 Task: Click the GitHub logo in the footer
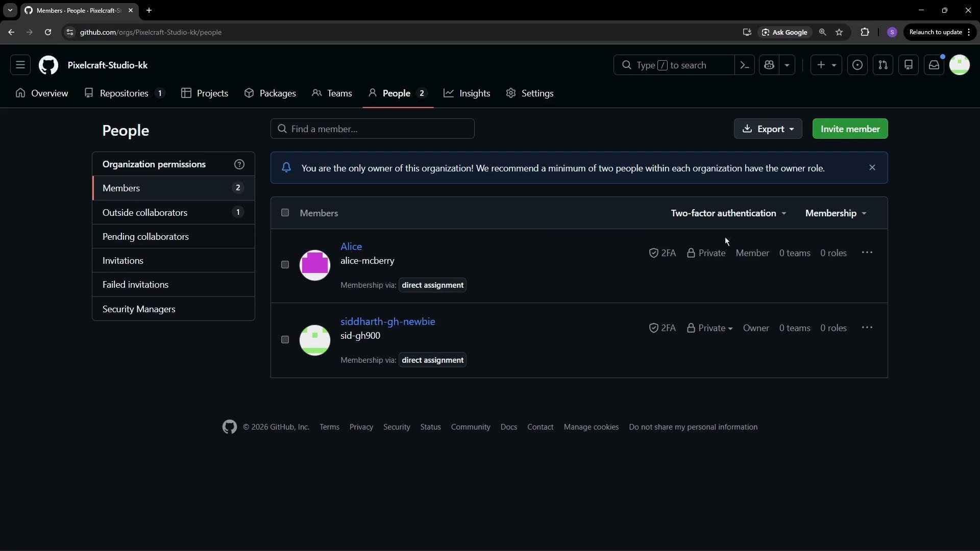230,427
